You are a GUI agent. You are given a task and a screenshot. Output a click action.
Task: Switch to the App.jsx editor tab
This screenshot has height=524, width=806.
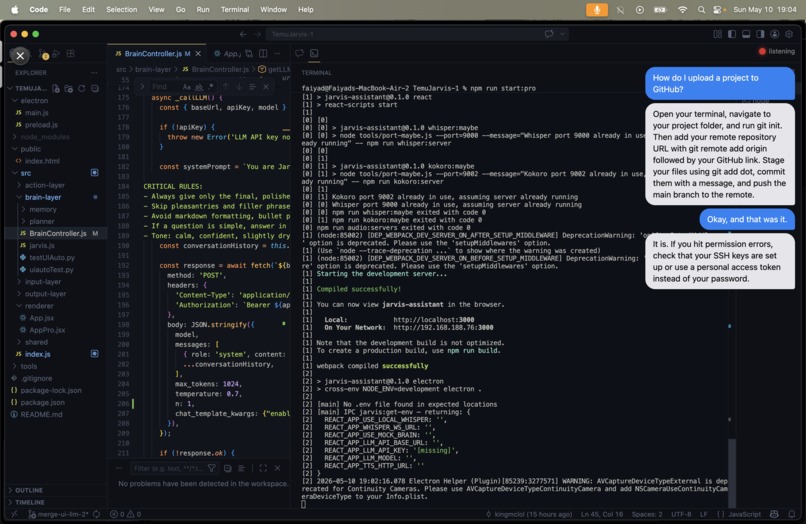[227, 53]
